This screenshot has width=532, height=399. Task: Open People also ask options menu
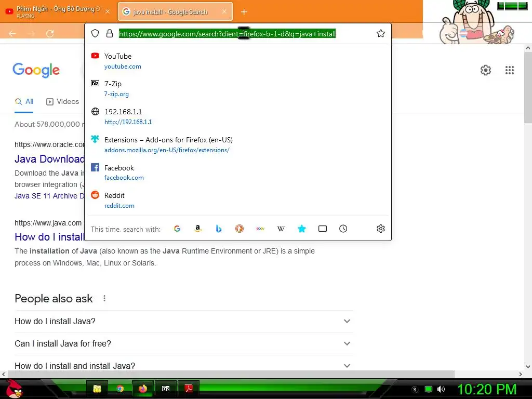click(x=104, y=299)
